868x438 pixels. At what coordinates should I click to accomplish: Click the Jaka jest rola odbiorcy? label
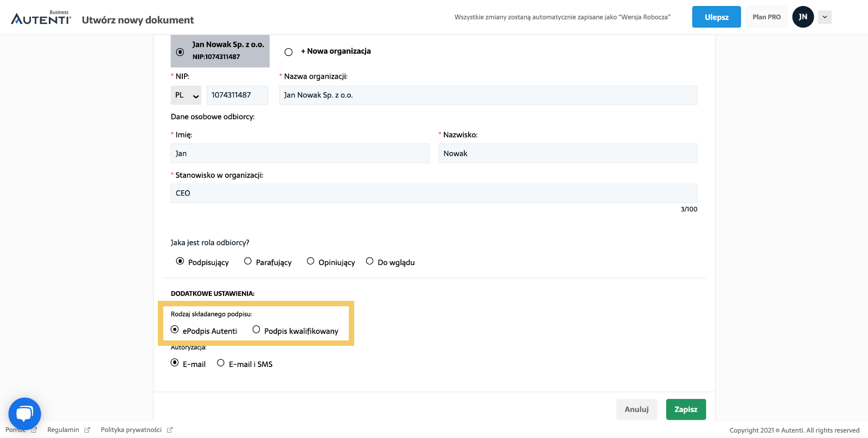210,243
